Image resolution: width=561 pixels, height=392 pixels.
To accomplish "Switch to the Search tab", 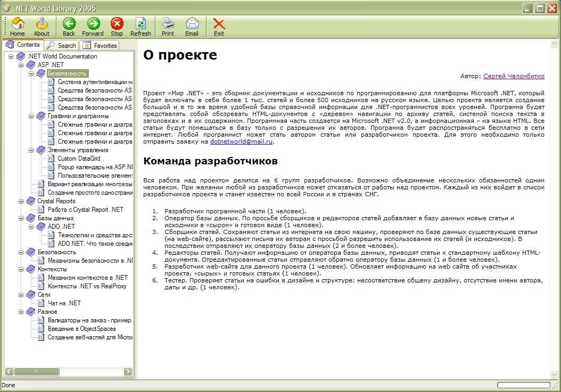I will [x=62, y=45].
